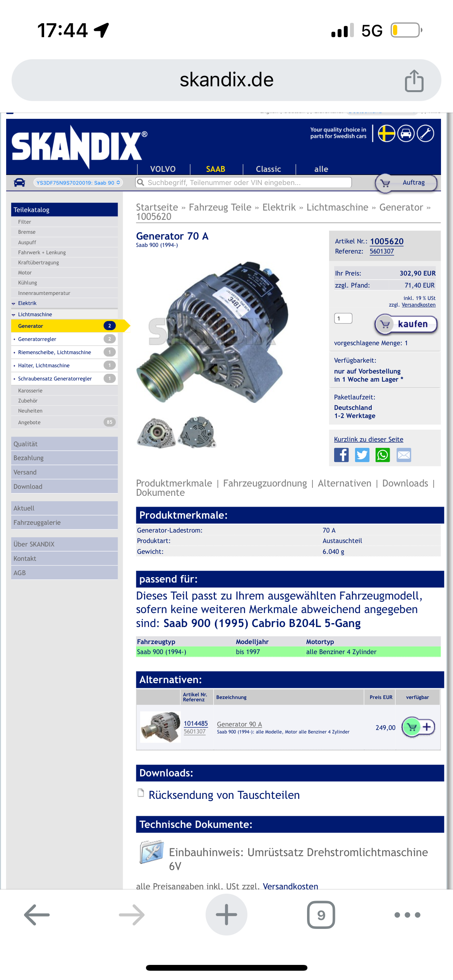Open Generator 90 A link
453x980 pixels.
(239, 724)
